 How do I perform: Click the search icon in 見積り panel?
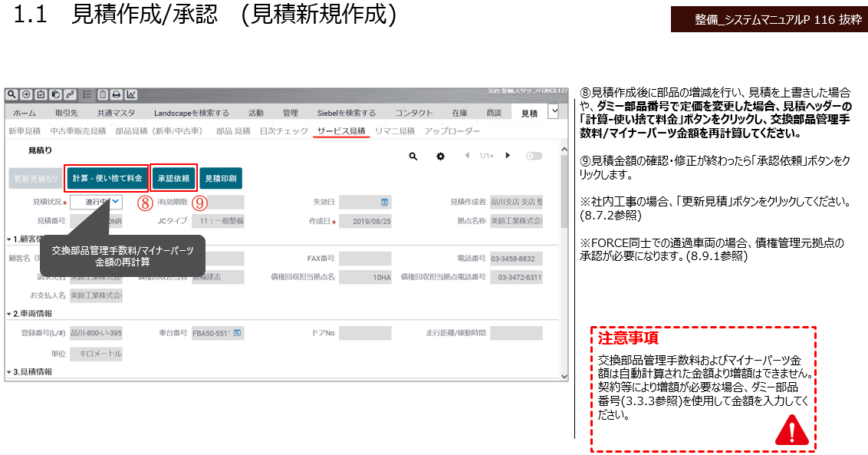click(x=413, y=156)
